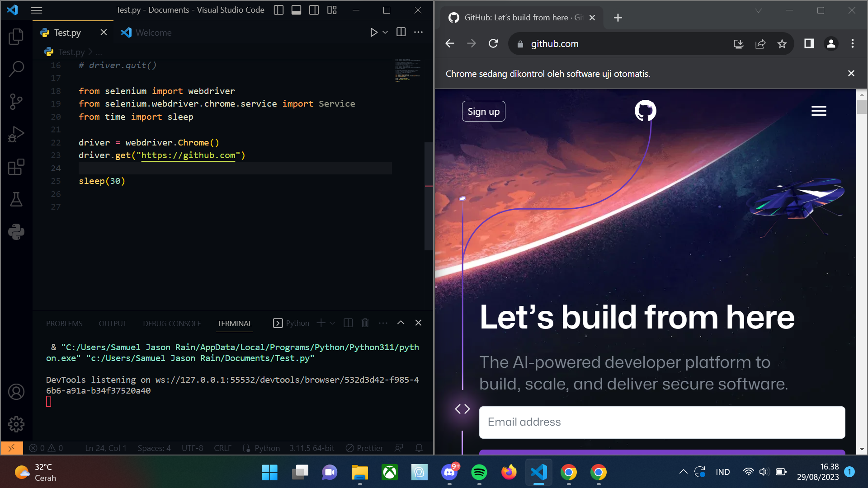Switch to the Welcome editor tab
Image resolution: width=868 pixels, height=488 pixels.
coord(153,33)
